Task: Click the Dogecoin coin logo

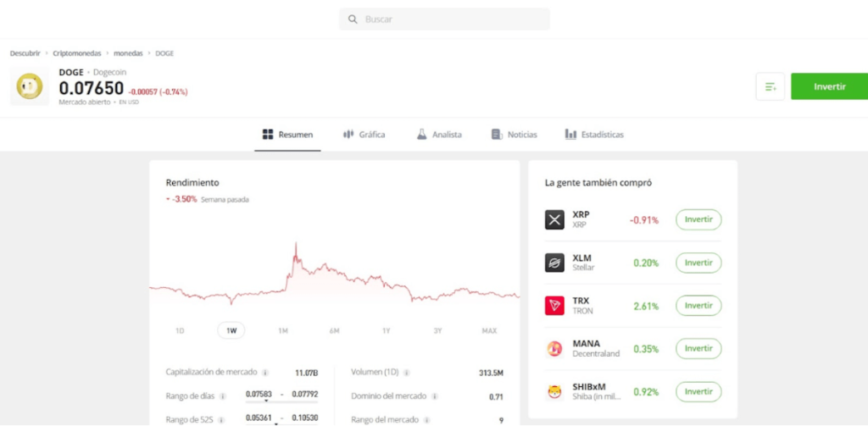Action: point(30,86)
